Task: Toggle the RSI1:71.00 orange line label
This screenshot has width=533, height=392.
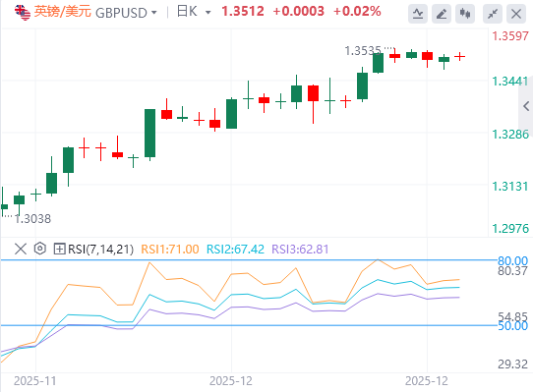Action: click(x=169, y=250)
